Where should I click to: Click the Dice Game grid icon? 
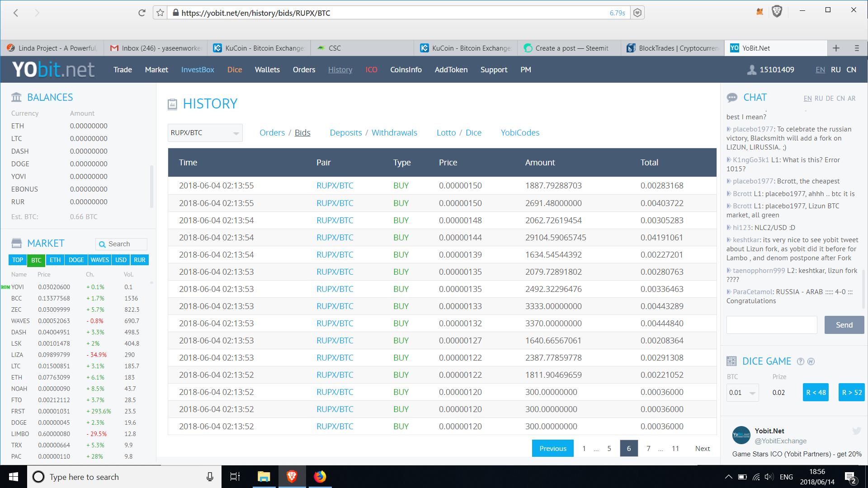click(731, 361)
